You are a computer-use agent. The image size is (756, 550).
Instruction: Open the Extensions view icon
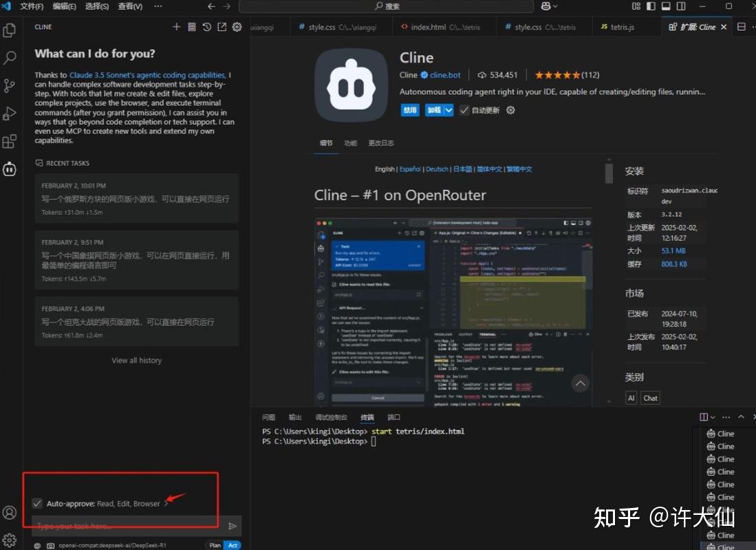pos(10,141)
